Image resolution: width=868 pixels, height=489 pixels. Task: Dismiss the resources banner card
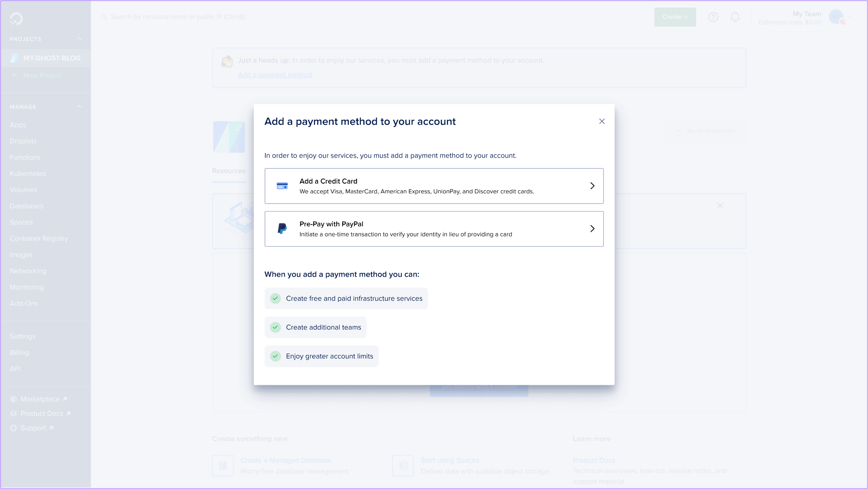720,206
